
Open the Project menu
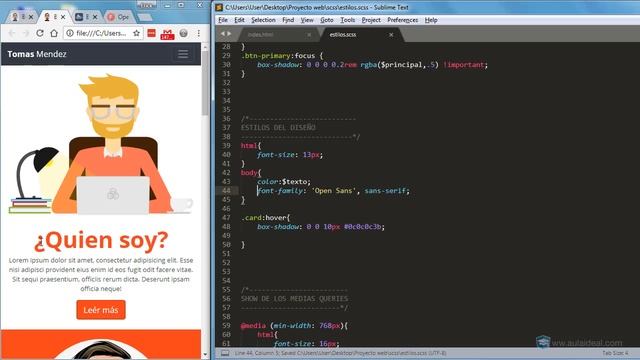pyautogui.click(x=371, y=20)
